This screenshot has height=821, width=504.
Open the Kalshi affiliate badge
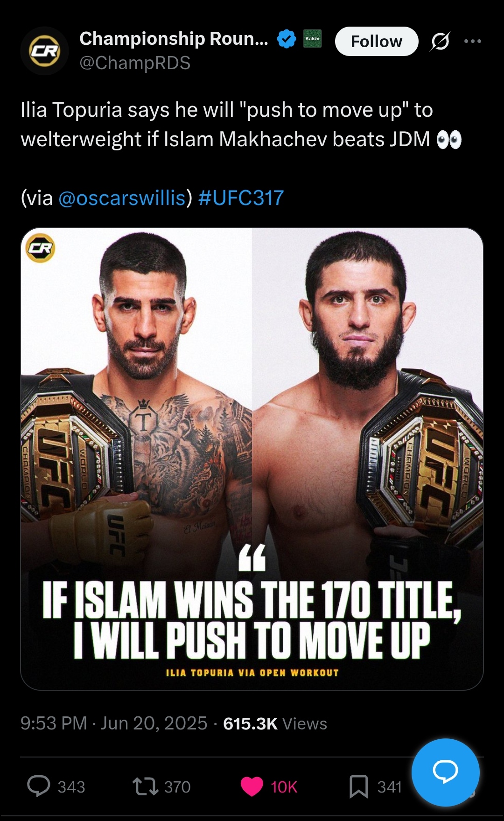pos(312,39)
